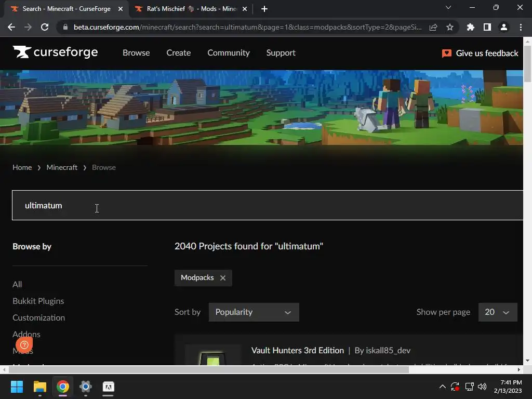Select Customization category
This screenshot has height=399, width=532.
(x=38, y=317)
